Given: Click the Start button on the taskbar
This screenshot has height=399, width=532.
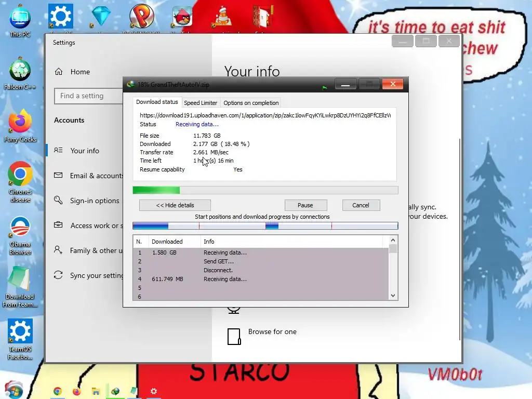Looking at the screenshot, I should pyautogui.click(x=14, y=390).
